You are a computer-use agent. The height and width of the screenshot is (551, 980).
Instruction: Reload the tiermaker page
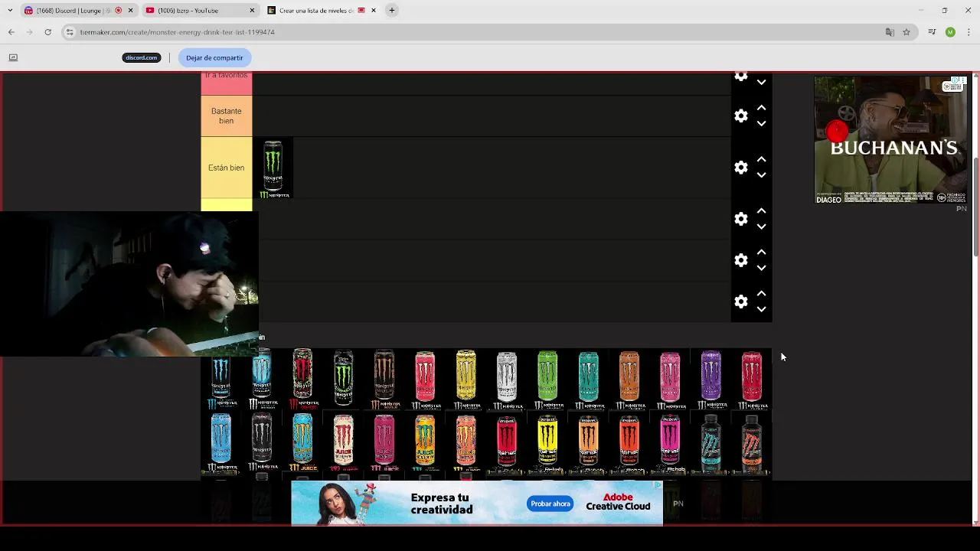(47, 32)
